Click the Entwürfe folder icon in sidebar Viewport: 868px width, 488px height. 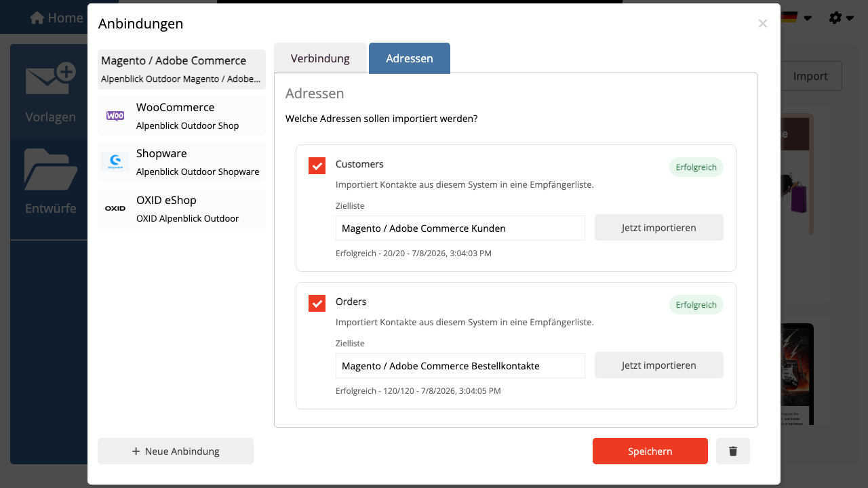pos(50,169)
